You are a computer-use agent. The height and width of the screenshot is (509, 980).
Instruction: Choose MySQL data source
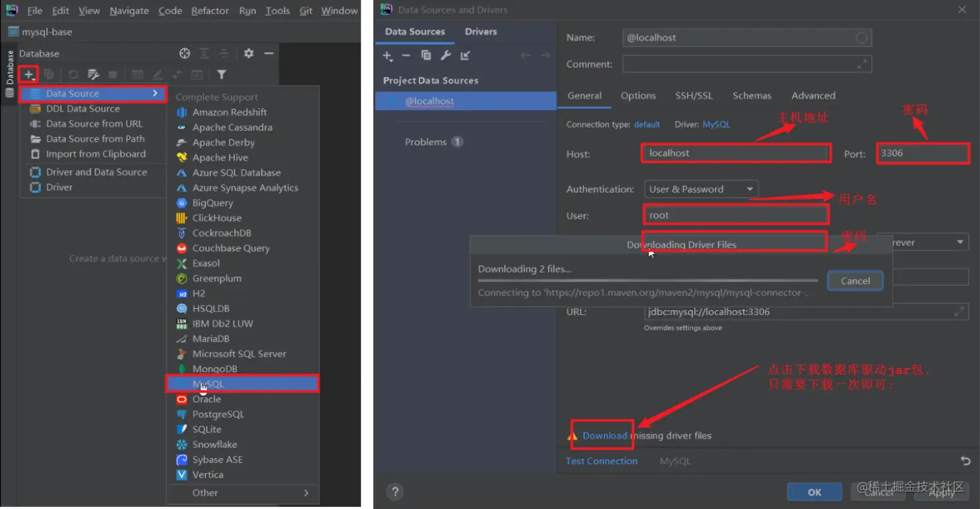(x=242, y=384)
